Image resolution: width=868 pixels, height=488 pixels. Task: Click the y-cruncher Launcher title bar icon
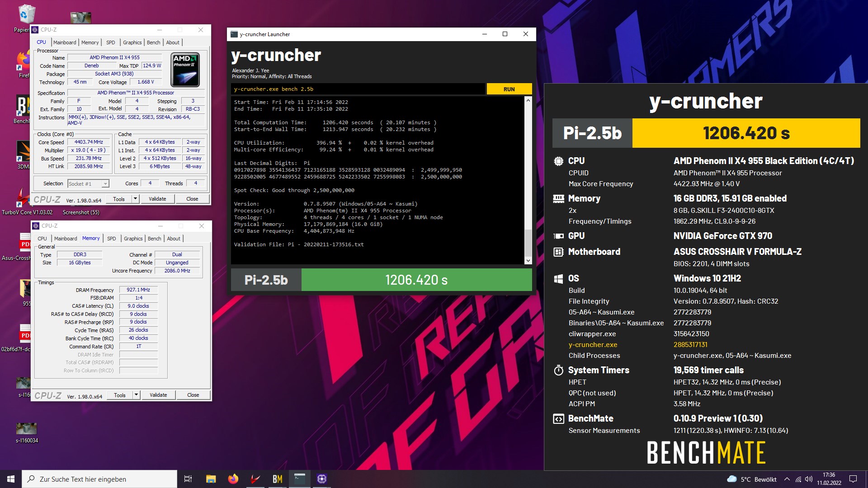point(234,34)
